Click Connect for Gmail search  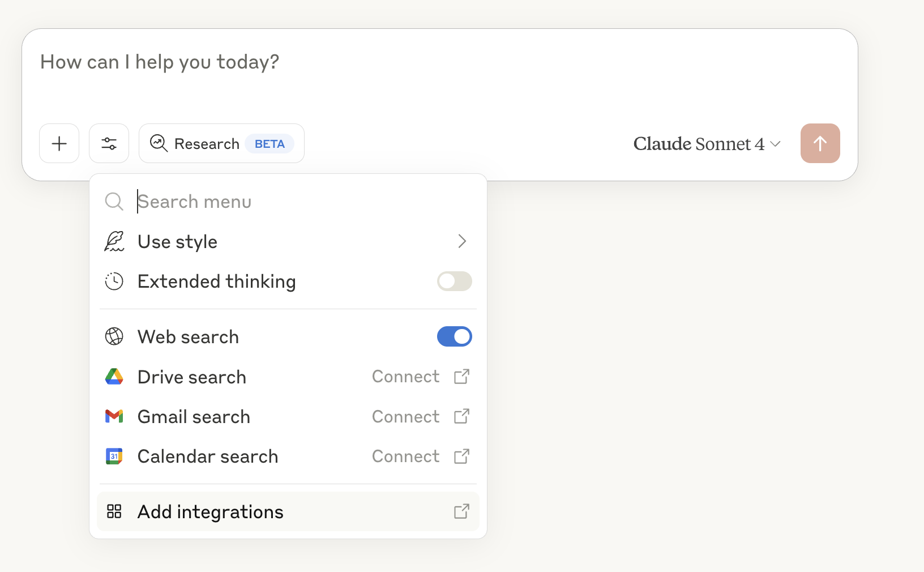405,416
